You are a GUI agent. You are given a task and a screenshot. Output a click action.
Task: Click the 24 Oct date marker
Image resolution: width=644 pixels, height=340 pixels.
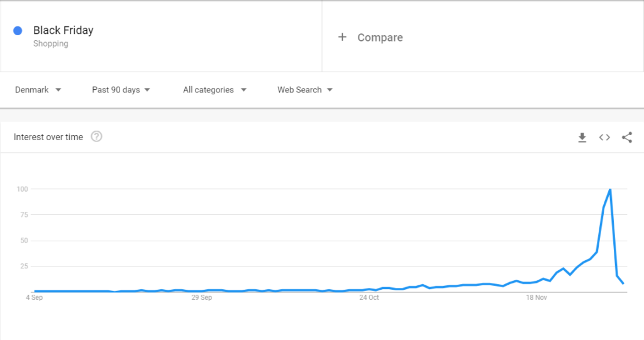coord(369,297)
